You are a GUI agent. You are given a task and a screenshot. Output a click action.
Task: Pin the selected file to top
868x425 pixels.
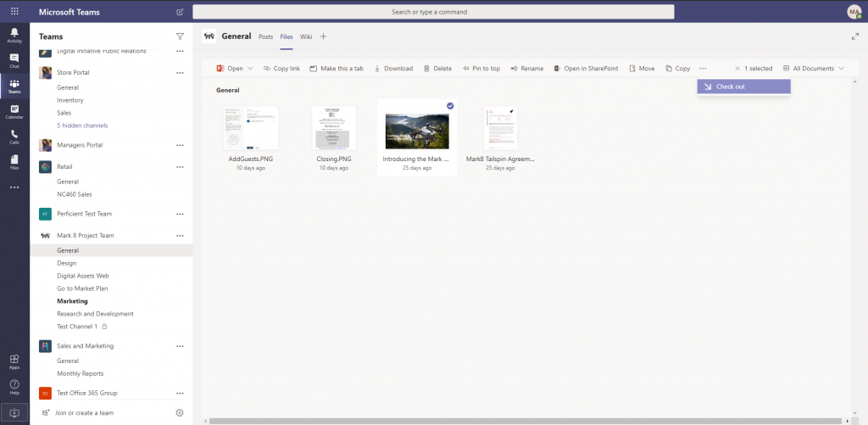[481, 69]
